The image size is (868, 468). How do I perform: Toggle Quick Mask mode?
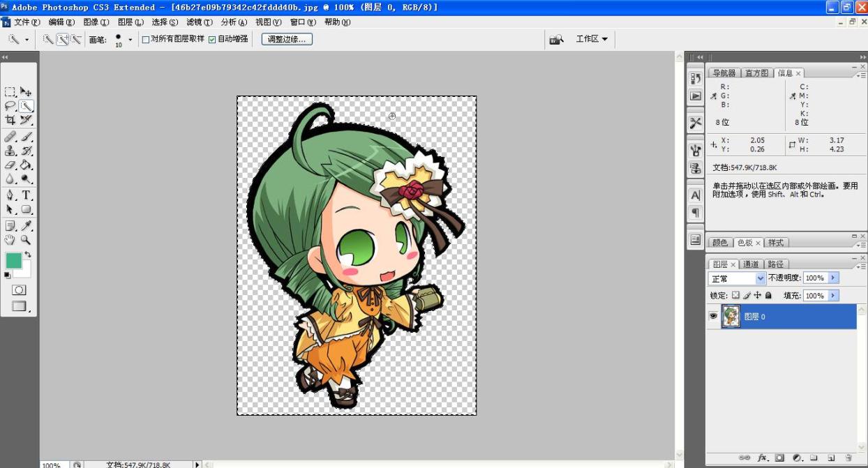point(19,289)
